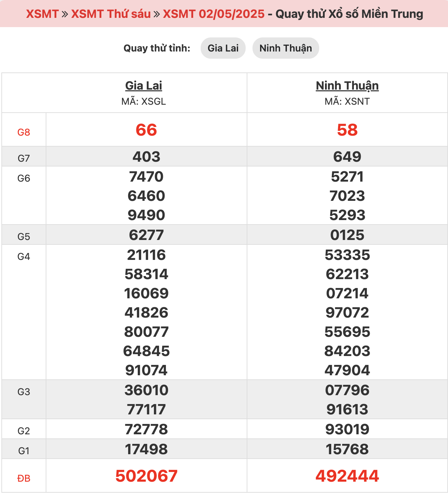Screen dimensions: 448x493
Task: Click the MÃ: XSGL code text
Action: pyautogui.click(x=143, y=102)
